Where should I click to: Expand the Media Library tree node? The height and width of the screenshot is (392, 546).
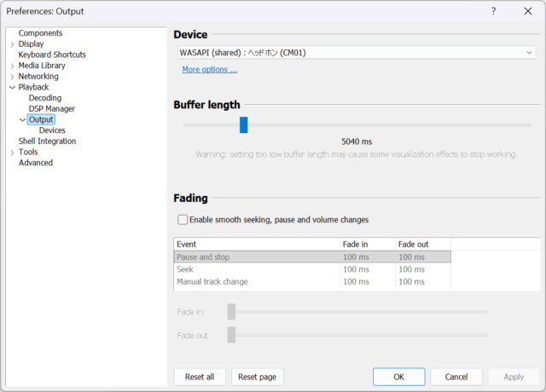[12, 66]
